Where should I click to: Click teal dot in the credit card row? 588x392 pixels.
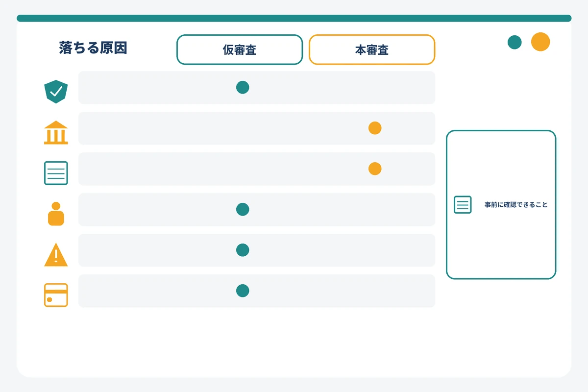[x=243, y=291]
